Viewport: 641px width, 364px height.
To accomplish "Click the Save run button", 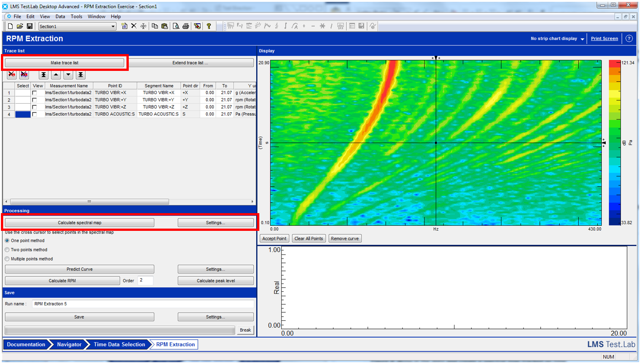I will click(x=80, y=317).
